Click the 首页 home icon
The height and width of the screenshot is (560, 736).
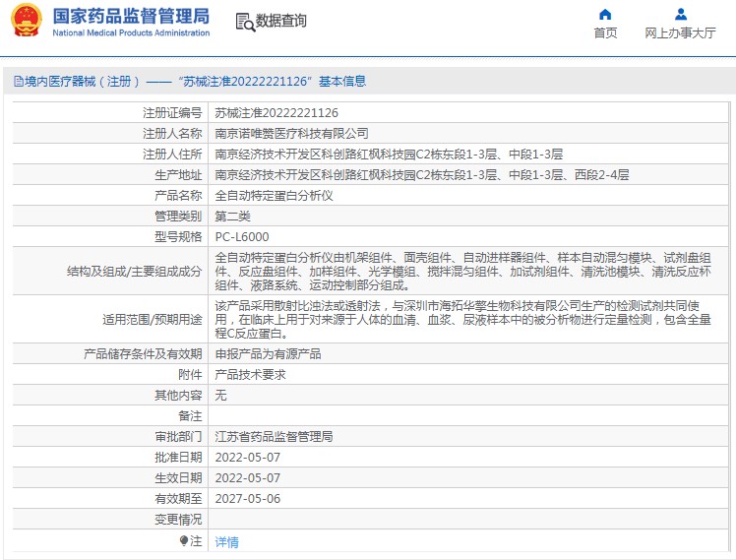[605, 15]
